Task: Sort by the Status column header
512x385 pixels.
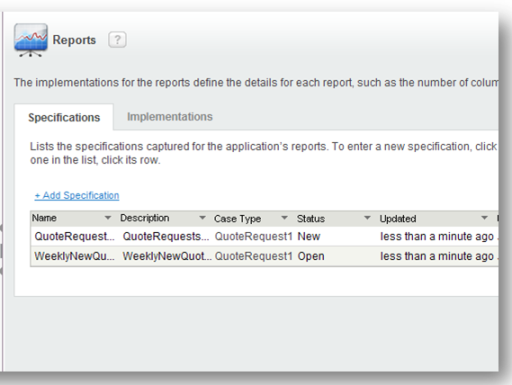Action: tap(311, 219)
